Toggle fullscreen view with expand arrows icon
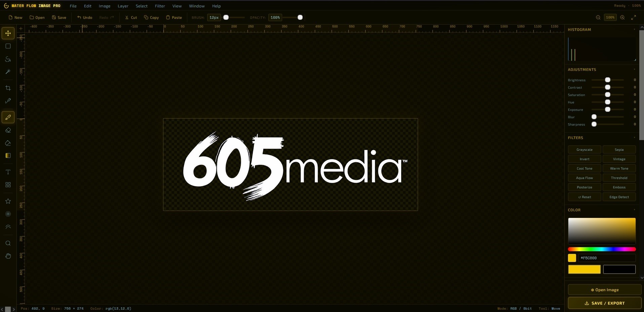The height and width of the screenshot is (312, 644). (x=634, y=17)
